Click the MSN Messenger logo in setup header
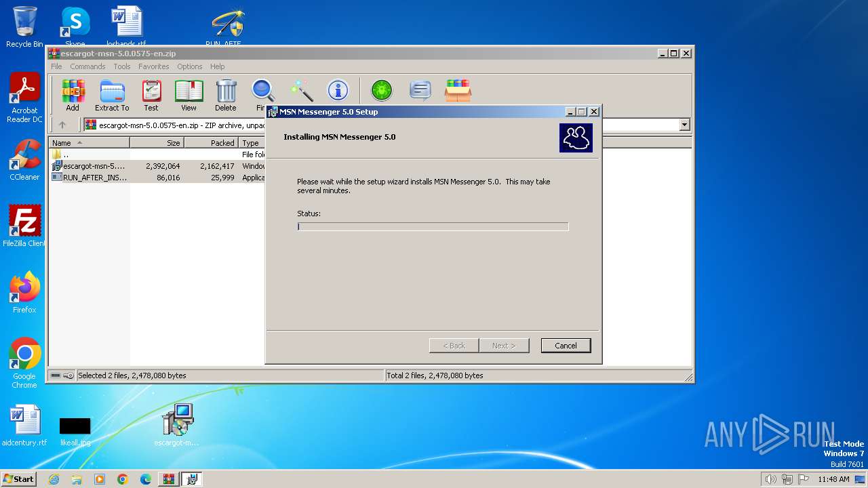868x488 pixels. click(x=576, y=138)
